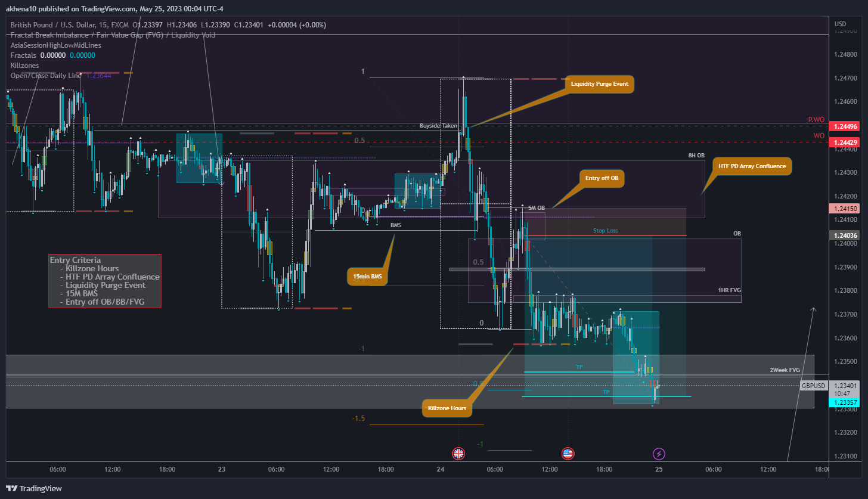Click the 1.23644 daily line value

[98, 76]
